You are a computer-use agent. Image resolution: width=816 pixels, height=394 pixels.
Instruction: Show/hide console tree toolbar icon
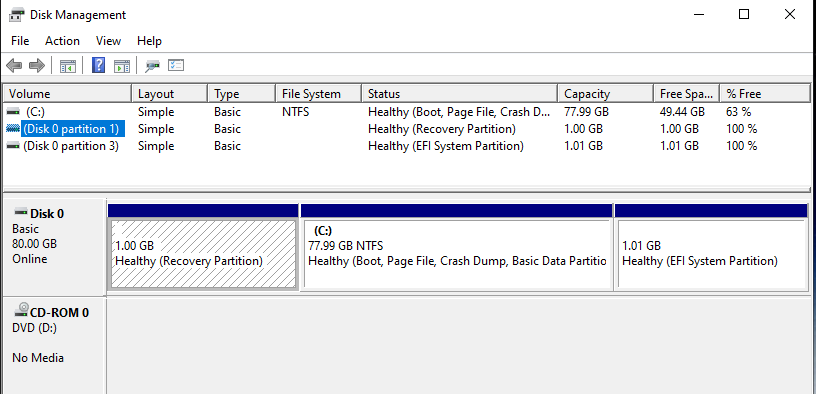[68, 66]
